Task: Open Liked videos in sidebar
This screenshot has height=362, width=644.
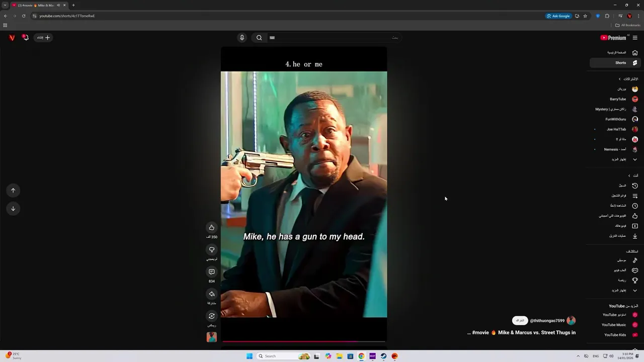Action: pyautogui.click(x=615, y=216)
